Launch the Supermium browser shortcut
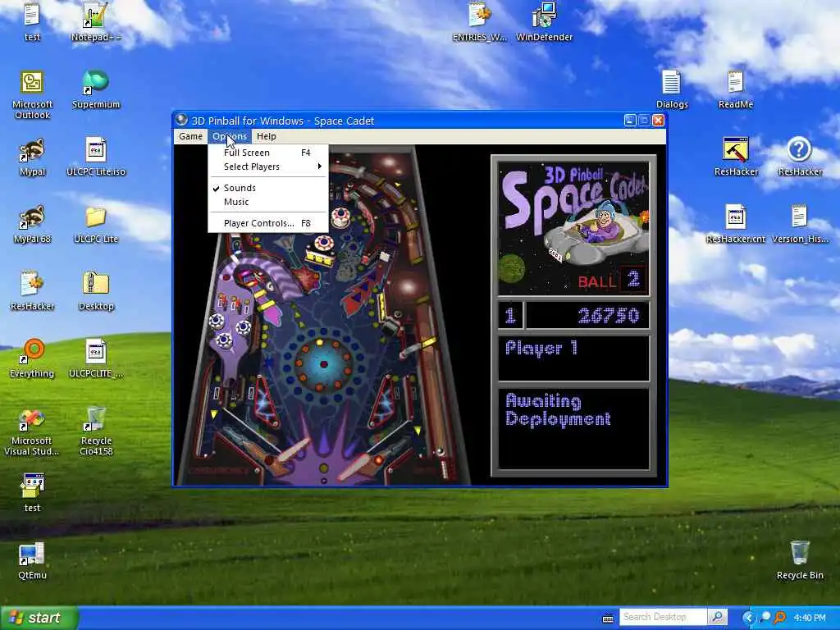This screenshot has height=630, width=840. point(95,89)
